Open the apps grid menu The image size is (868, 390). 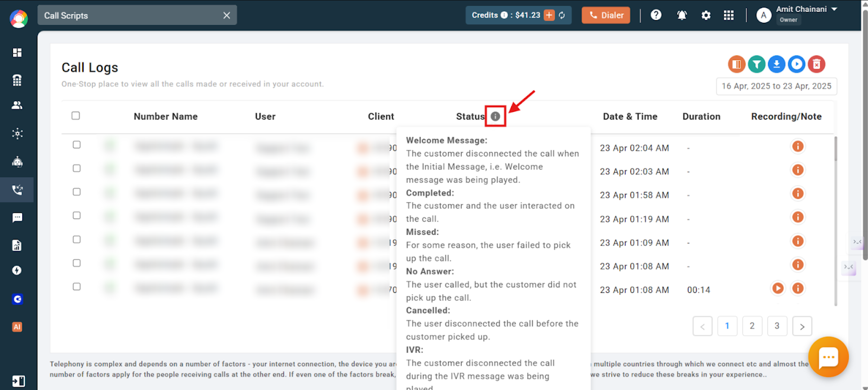[729, 15]
